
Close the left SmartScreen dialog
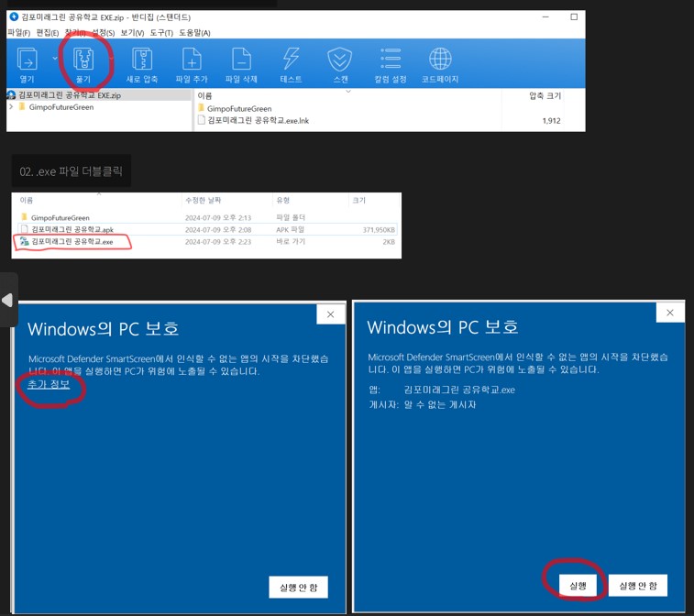pyautogui.click(x=331, y=314)
